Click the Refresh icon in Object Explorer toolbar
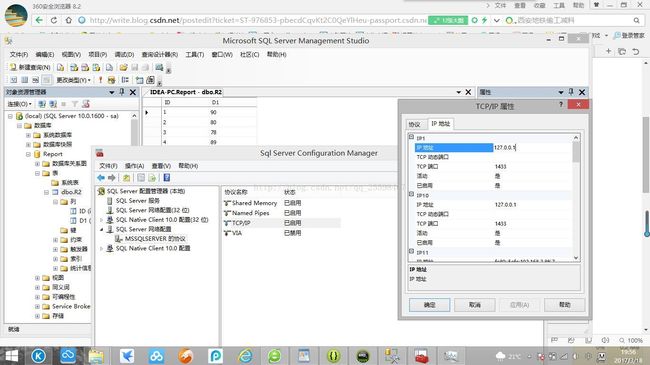This screenshot has height=365, width=650. [x=86, y=104]
